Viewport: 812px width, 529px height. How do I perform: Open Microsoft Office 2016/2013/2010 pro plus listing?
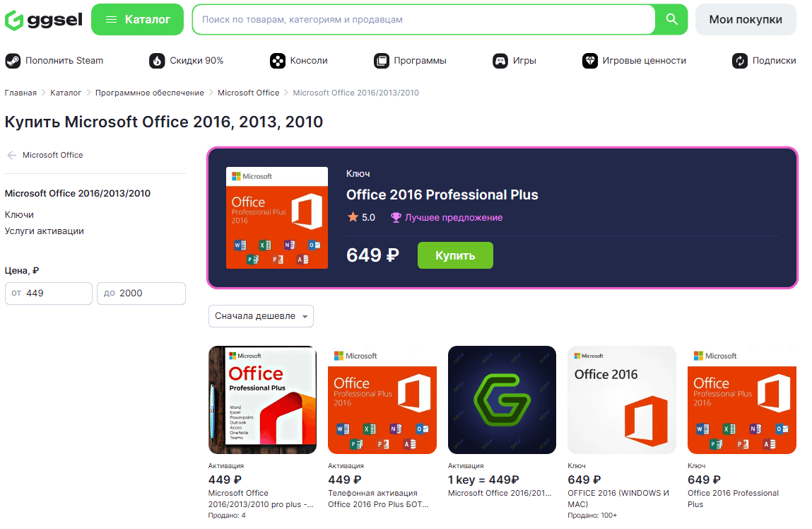261,499
